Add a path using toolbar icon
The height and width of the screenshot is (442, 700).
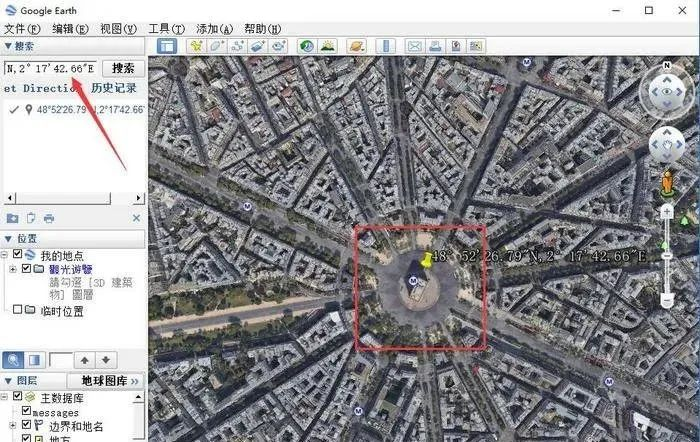tap(238, 46)
